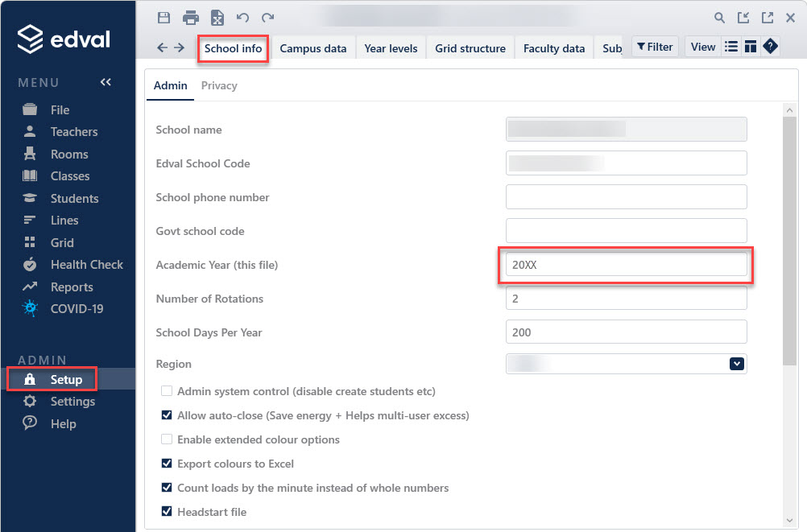The width and height of the screenshot is (807, 532).
Task: Navigate back with left arrow
Action: [162, 47]
